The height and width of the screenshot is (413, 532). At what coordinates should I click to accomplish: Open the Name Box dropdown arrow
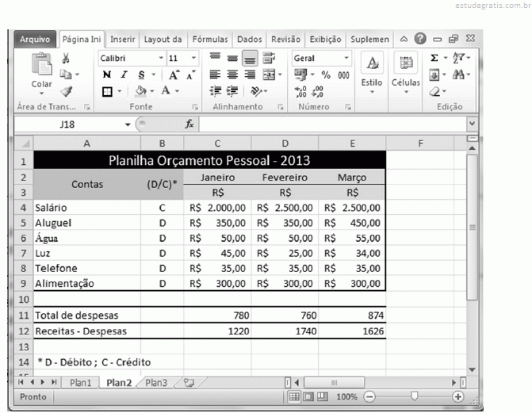click(127, 124)
